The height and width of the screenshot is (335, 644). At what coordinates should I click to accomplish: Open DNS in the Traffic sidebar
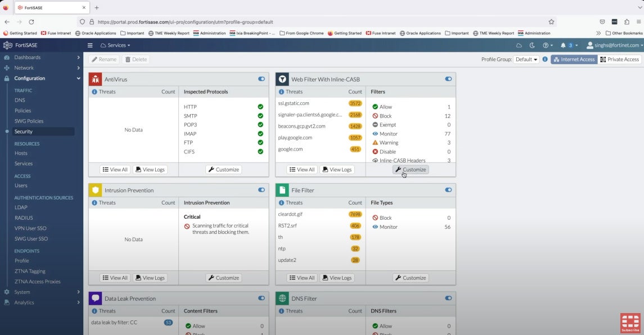point(20,99)
